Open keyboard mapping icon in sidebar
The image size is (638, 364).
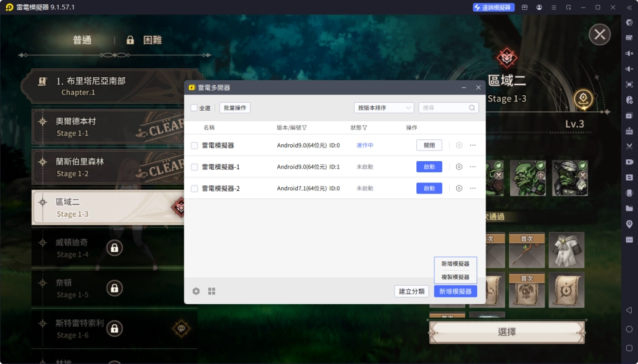coord(629,38)
